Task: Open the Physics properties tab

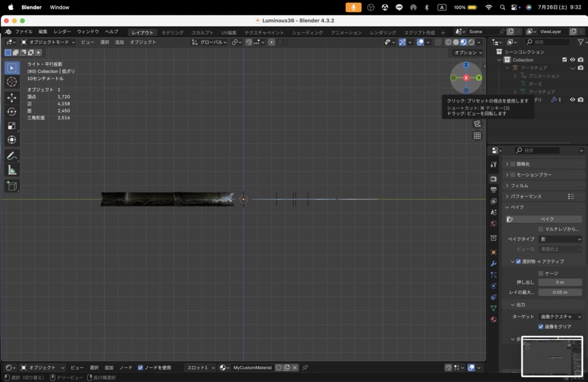Action: [493, 286]
